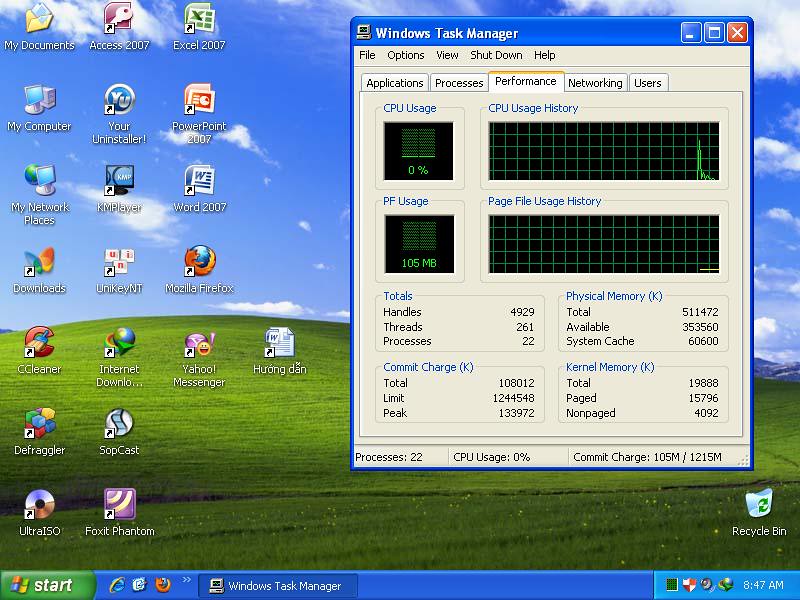Click the Task Manager title bar icon
This screenshot has height=600, width=800.
coord(364,33)
